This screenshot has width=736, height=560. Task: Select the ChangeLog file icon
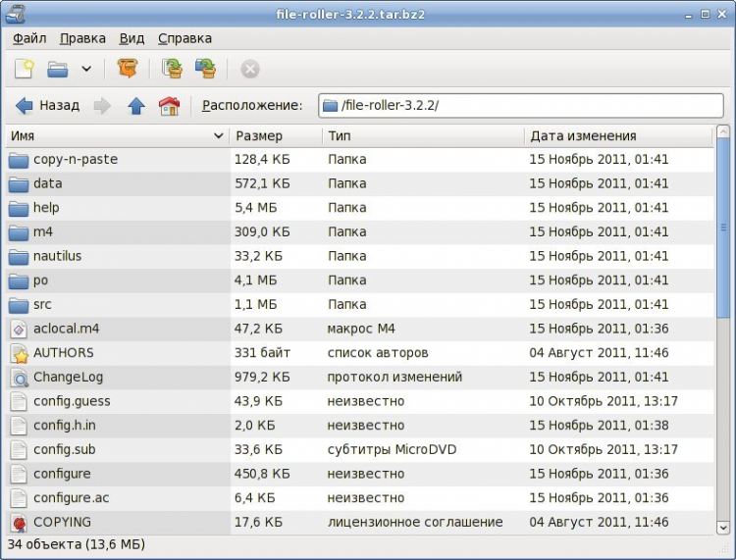point(20,378)
